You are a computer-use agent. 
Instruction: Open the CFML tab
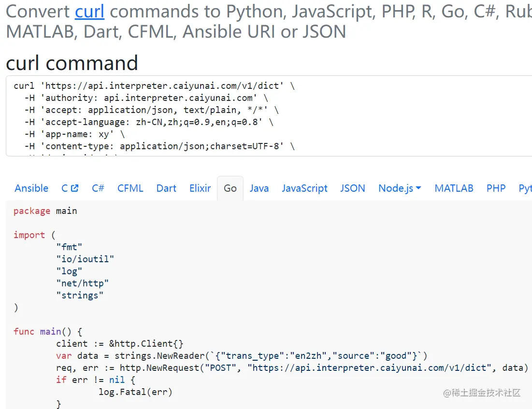pyautogui.click(x=130, y=188)
